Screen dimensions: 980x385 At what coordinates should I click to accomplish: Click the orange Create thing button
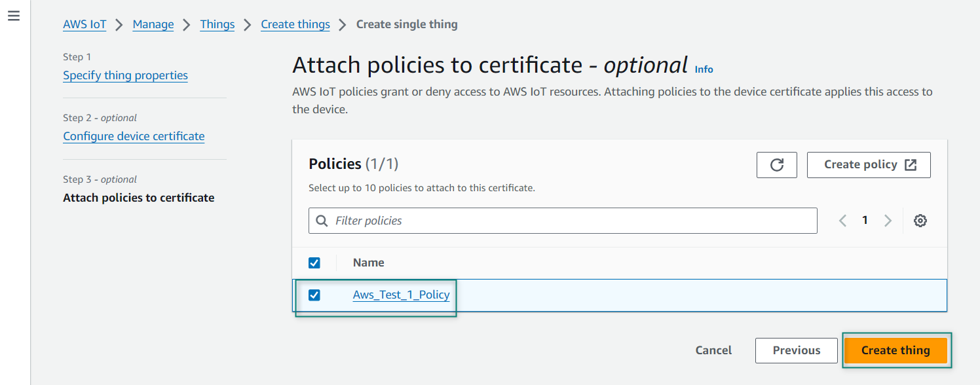pyautogui.click(x=895, y=350)
